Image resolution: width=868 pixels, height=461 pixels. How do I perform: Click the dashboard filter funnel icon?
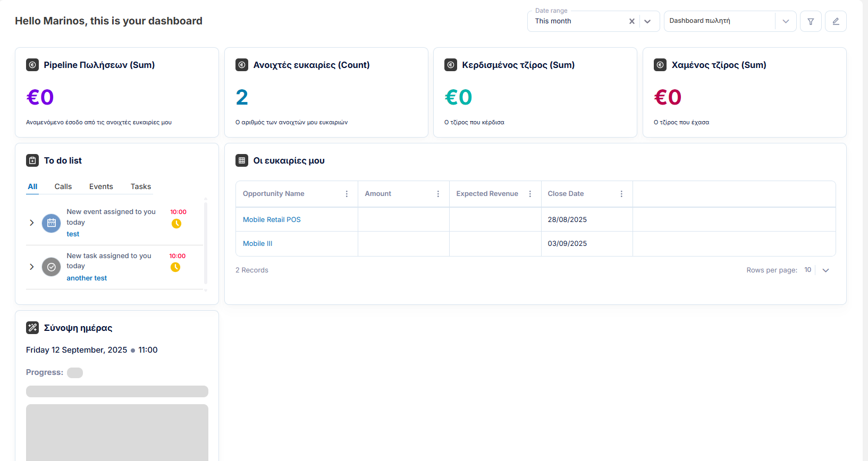(x=811, y=21)
